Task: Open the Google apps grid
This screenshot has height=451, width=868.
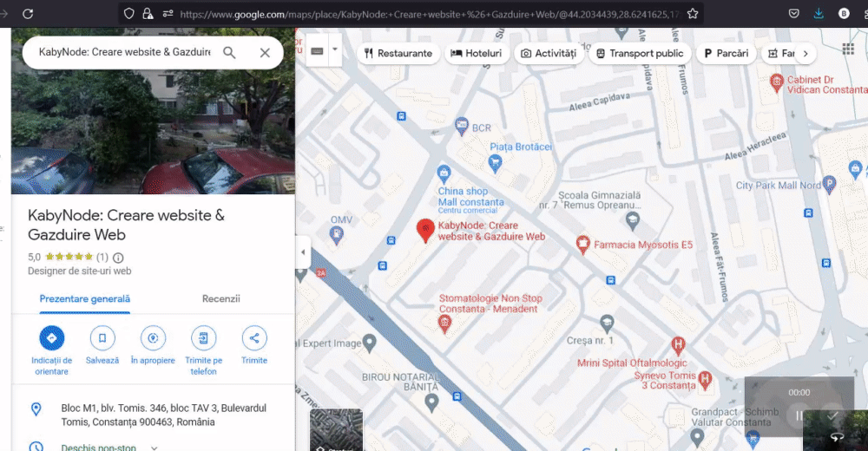Action: (848, 49)
